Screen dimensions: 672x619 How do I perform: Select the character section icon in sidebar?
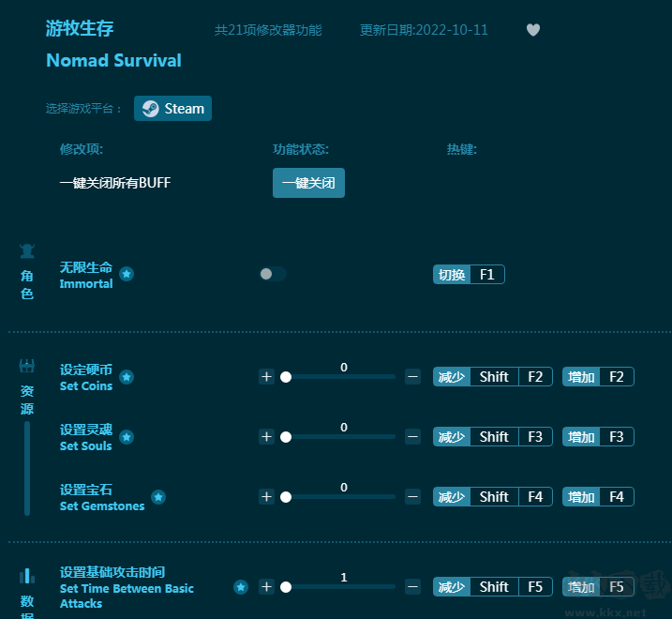(27, 251)
